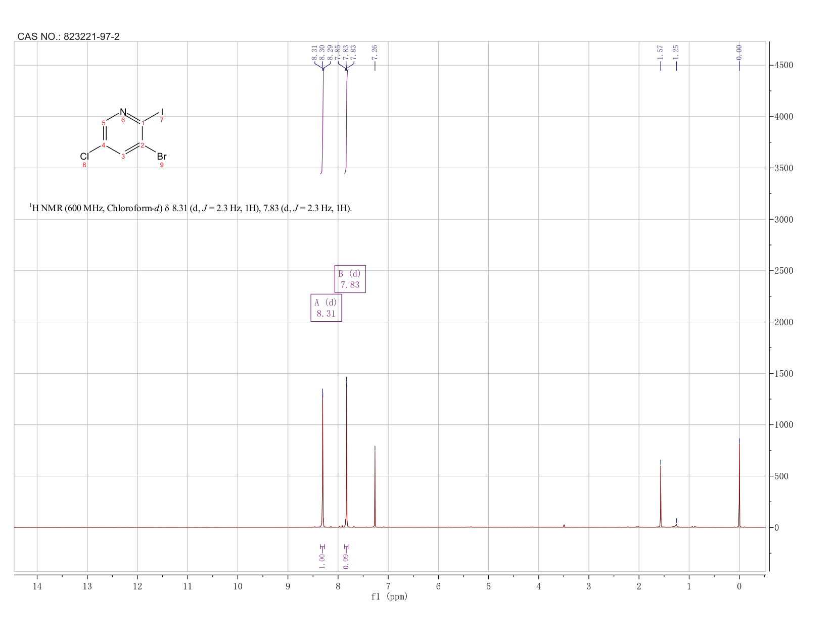Select the 1H NMR description text line
834x644 pixels.
click(191, 208)
